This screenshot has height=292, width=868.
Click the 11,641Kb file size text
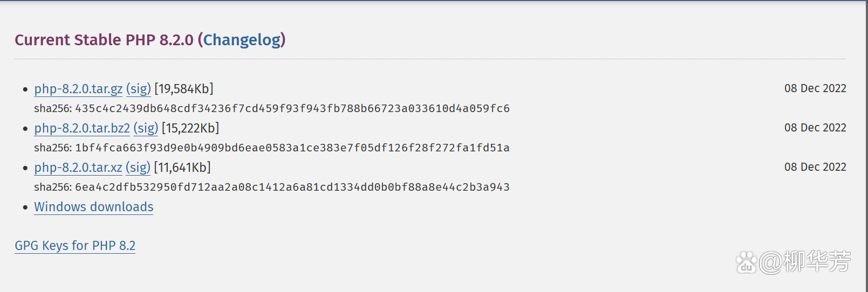182,168
